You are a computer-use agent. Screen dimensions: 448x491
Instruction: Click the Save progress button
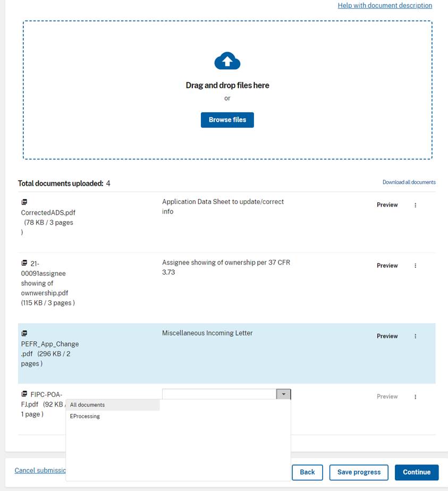pyautogui.click(x=359, y=472)
